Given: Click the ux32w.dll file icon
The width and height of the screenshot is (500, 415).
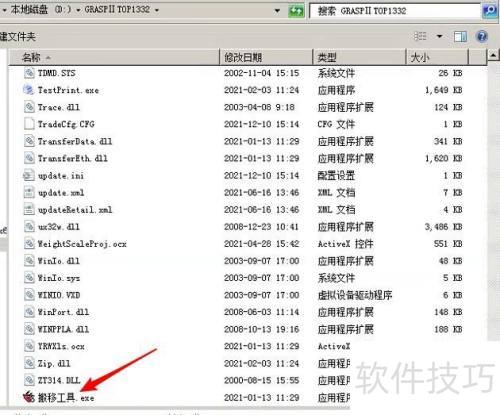Looking at the screenshot, I should pos(29,227).
